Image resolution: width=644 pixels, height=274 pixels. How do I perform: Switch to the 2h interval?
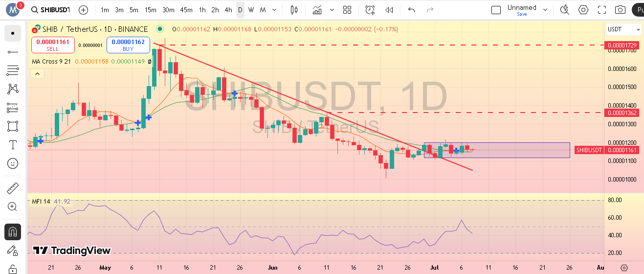215,10
